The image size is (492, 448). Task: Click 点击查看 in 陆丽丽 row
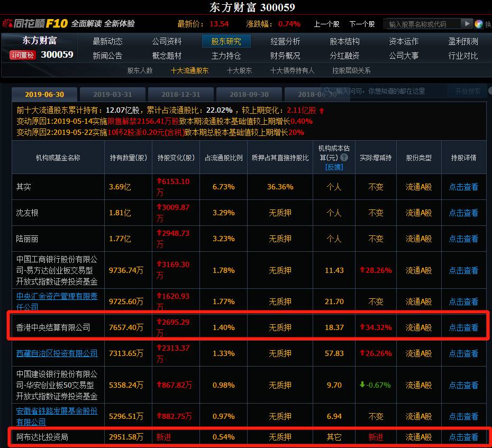coord(463,239)
